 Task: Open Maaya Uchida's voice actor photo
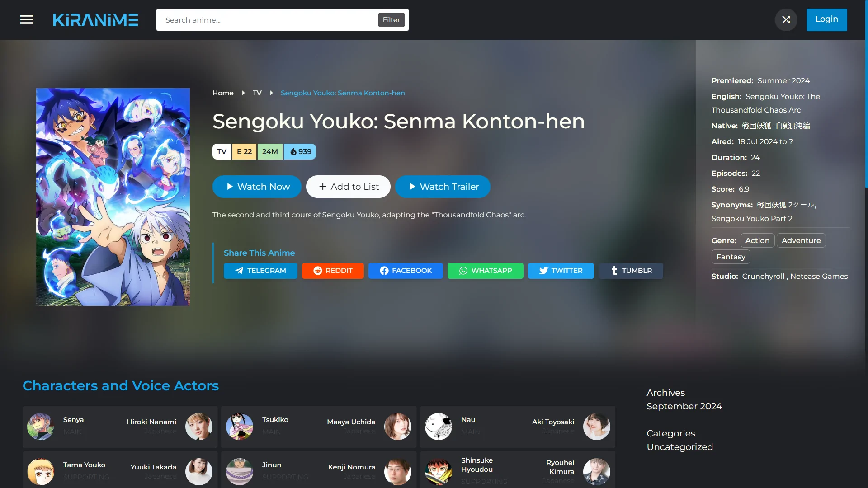[397, 426]
